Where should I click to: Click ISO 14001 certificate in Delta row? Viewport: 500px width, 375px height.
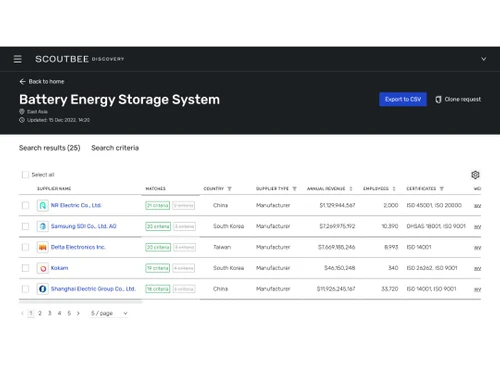coord(419,247)
